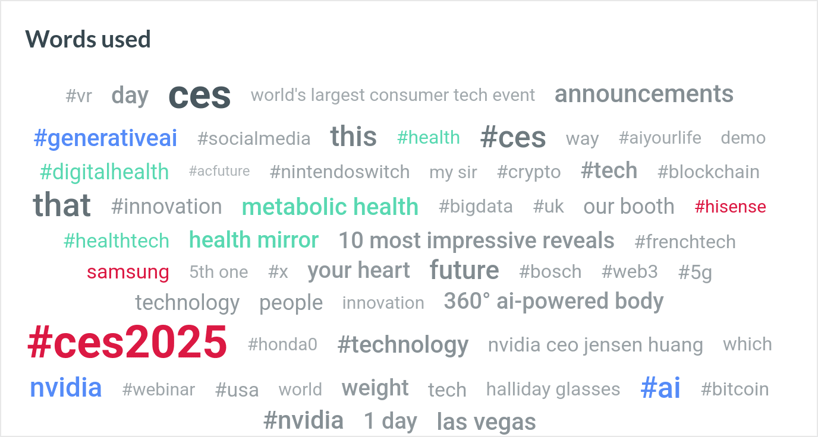Viewport: 818px width, 437px height.
Task: Click 'nvidia ceo jensen huang' phrase
Action: coord(595,345)
